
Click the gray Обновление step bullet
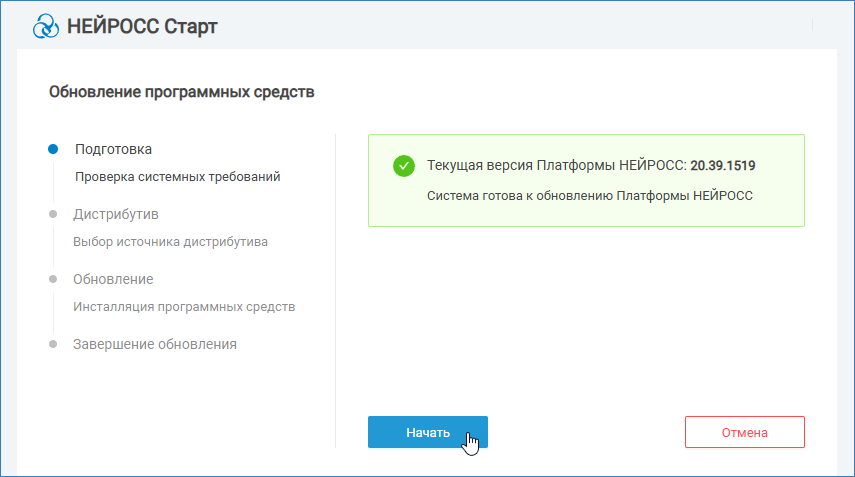click(53, 279)
